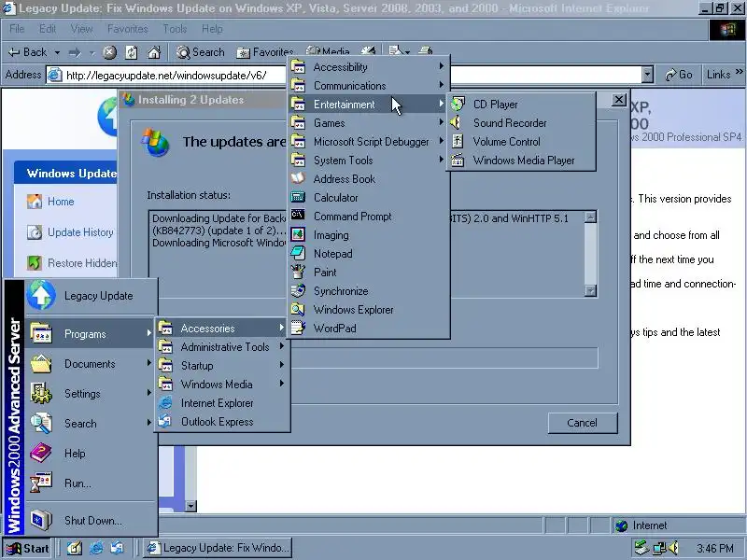The width and height of the screenshot is (747, 560).
Task: Expand the Startup submenu
Action: coord(222,366)
